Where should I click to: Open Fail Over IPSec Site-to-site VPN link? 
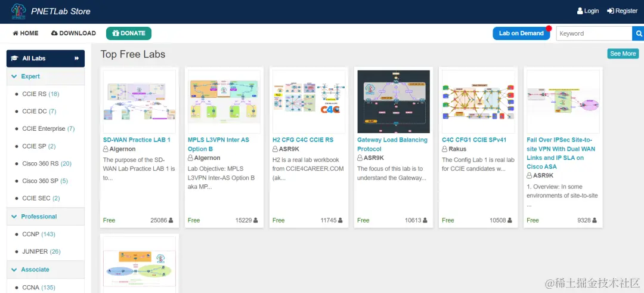click(x=561, y=153)
